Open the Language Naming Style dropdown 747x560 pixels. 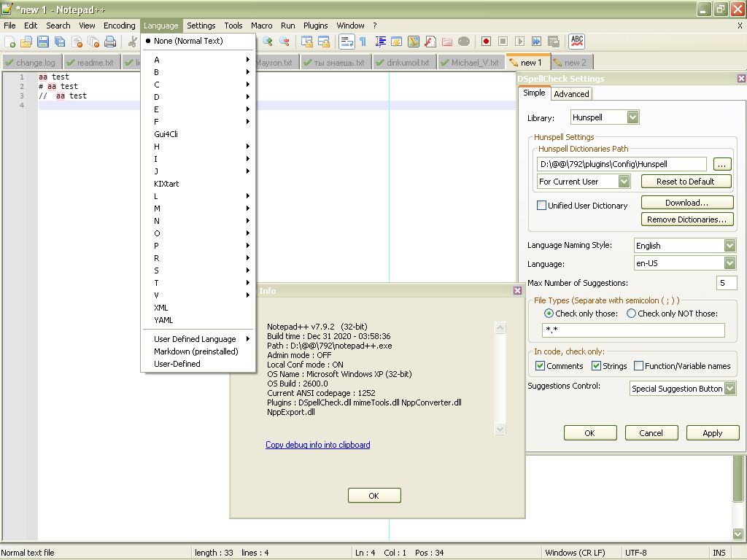tap(729, 245)
